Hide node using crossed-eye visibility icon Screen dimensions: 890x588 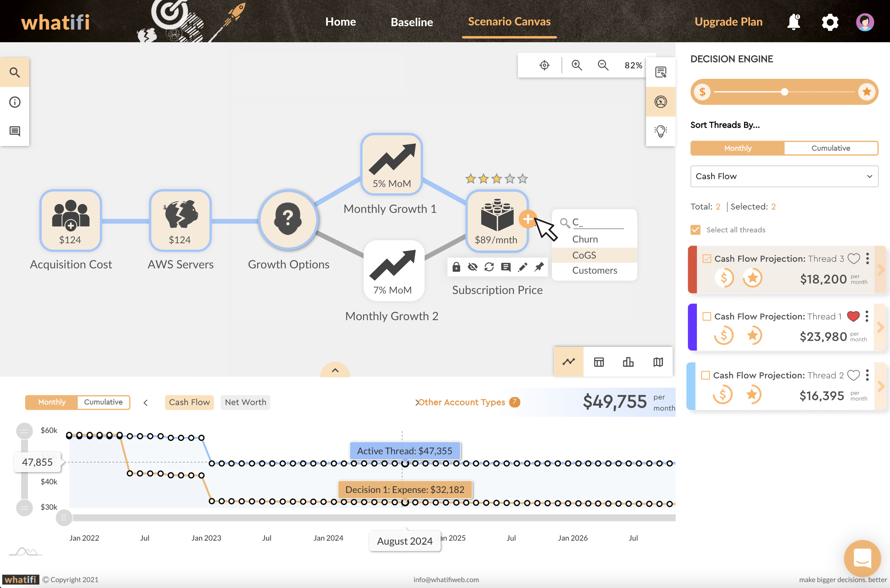coord(472,267)
